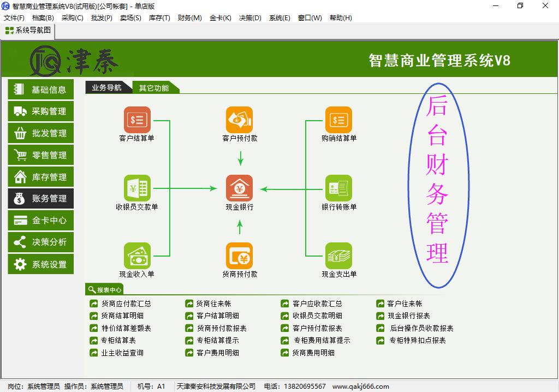
Task: Click the 银行转账单 icon
Action: coord(338,188)
